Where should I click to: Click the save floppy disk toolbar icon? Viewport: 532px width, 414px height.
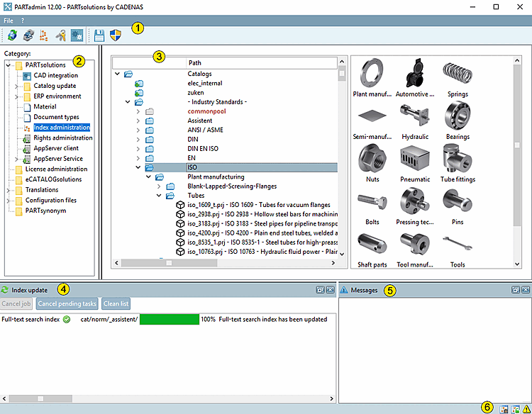99,35
